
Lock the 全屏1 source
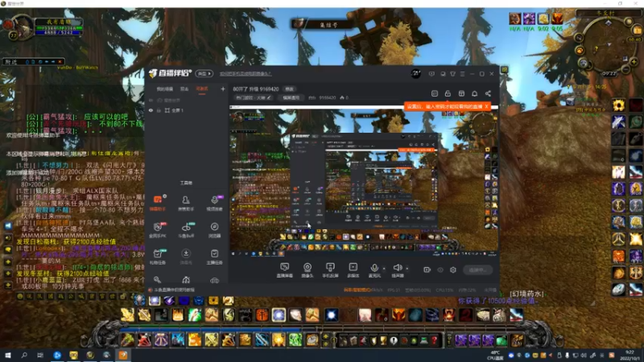[x=159, y=110]
